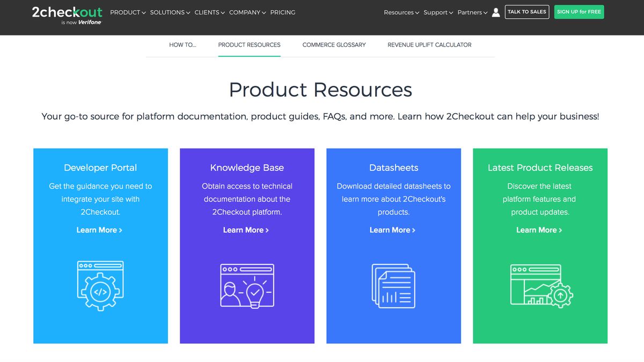
Task: Expand the Resources dropdown
Action: [x=399, y=12]
